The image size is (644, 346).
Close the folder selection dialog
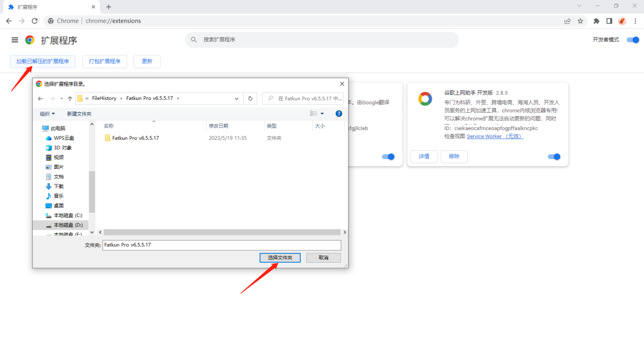click(x=342, y=84)
